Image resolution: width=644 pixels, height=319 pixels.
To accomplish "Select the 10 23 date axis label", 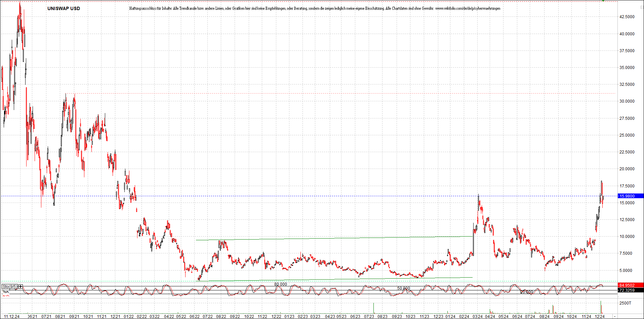I will (410, 317).
